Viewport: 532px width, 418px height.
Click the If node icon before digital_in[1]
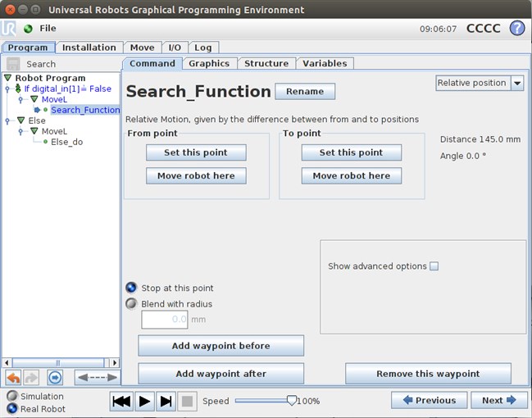(18, 89)
